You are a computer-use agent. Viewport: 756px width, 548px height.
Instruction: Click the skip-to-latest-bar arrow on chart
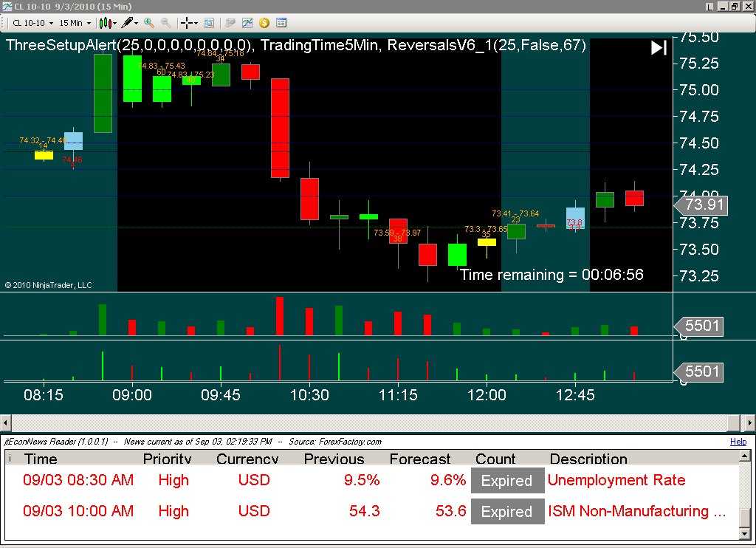(659, 48)
